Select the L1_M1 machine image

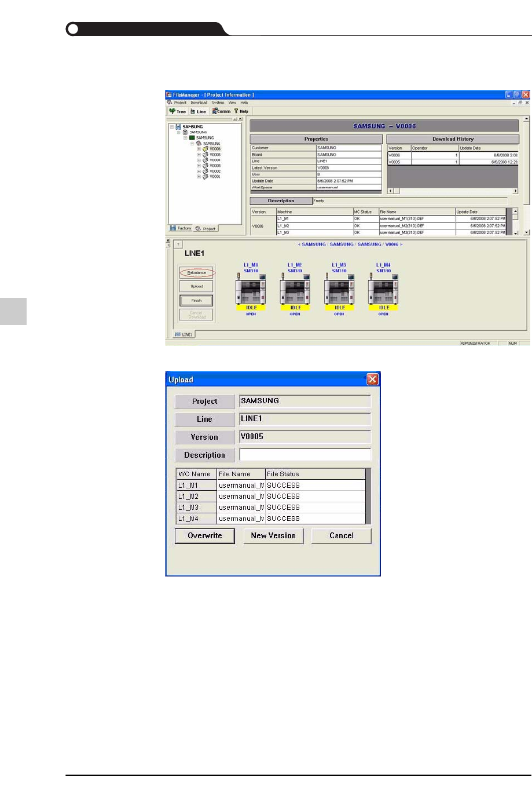click(251, 289)
